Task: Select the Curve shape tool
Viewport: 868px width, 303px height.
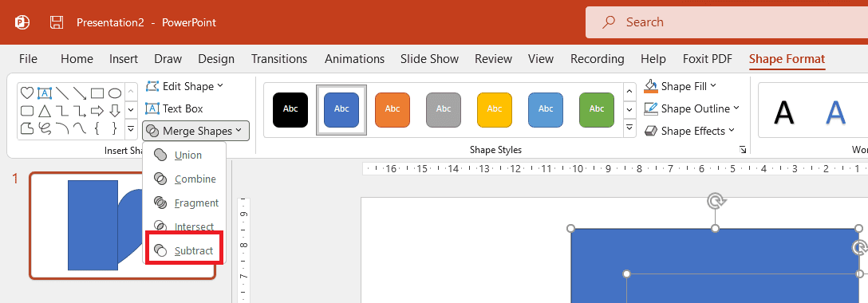Action: coord(80,128)
